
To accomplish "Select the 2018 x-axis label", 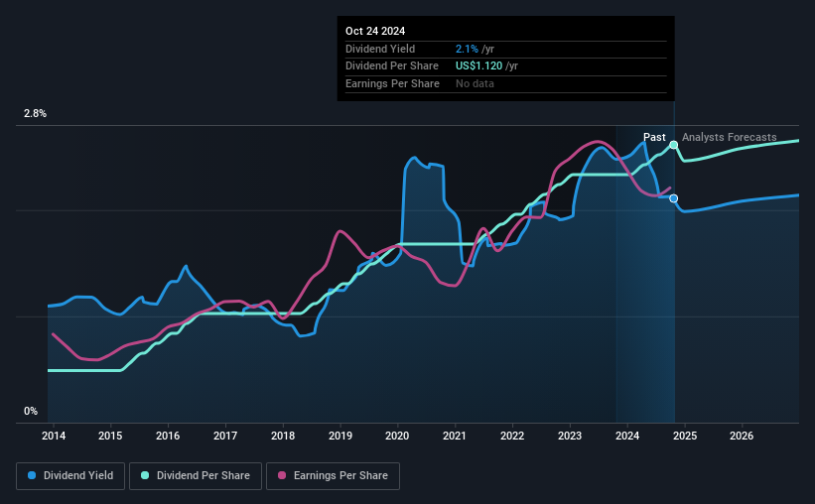I will tap(283, 436).
